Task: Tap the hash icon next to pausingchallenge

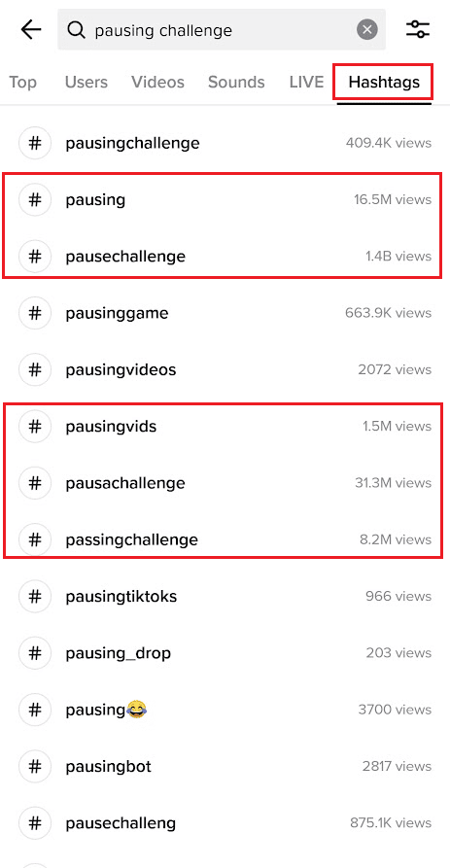Action: pos(35,144)
